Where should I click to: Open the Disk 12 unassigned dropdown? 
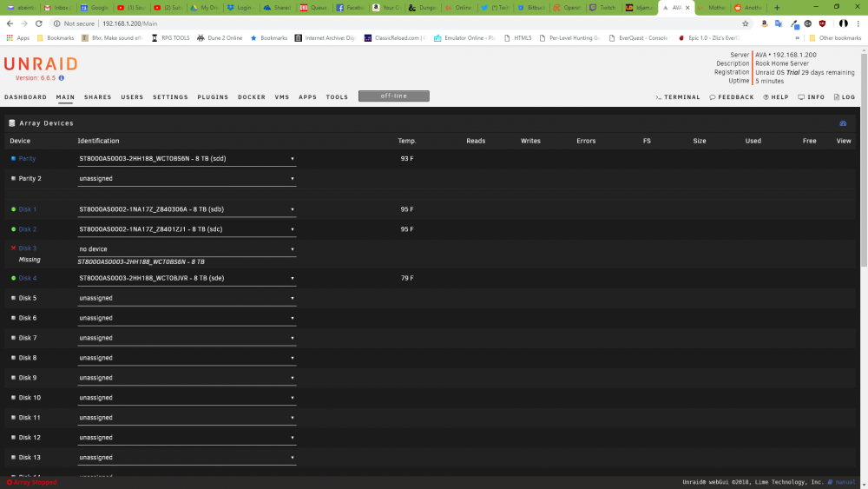tap(187, 438)
